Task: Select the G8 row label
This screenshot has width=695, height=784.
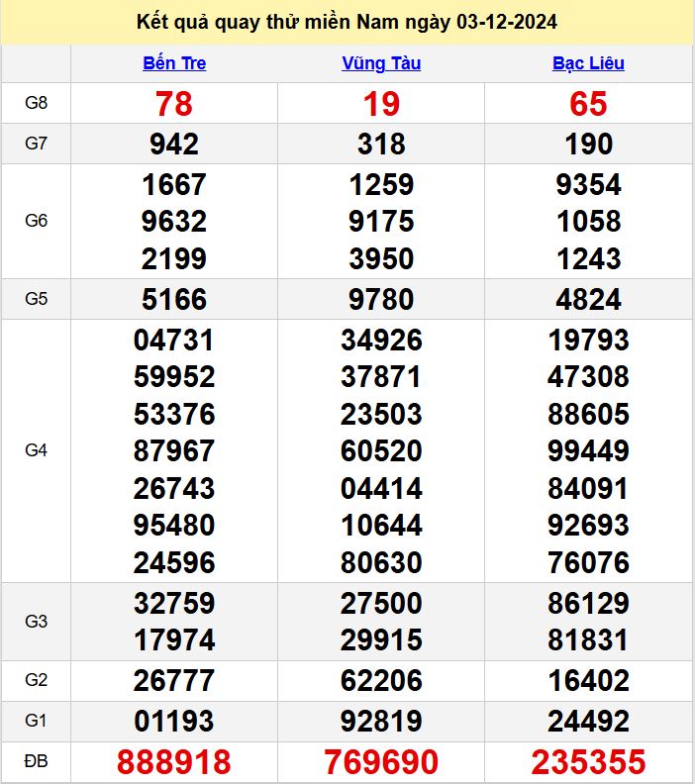Action: (36, 103)
